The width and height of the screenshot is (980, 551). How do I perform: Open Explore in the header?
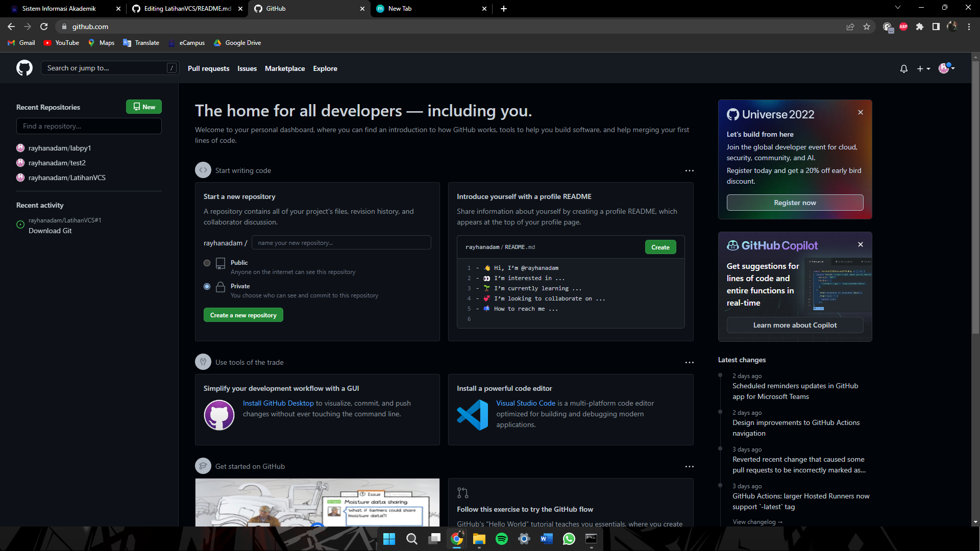coord(325,68)
